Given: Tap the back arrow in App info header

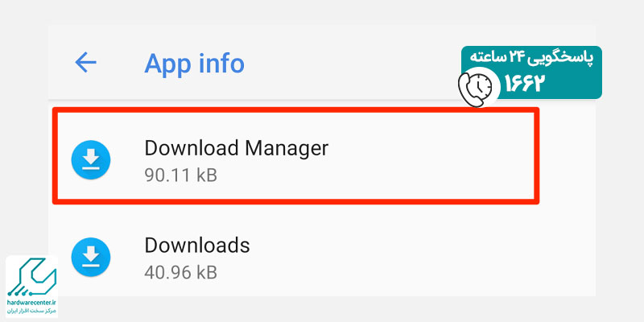Looking at the screenshot, I should point(85,63).
